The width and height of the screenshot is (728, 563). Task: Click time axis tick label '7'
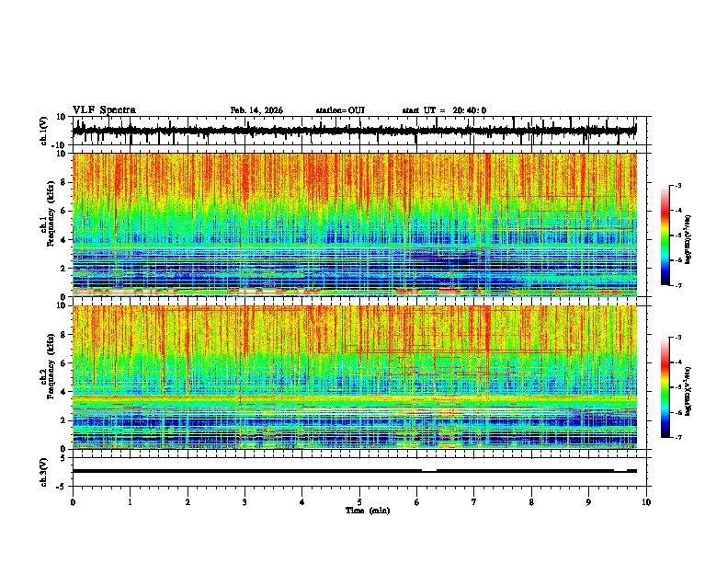point(474,502)
